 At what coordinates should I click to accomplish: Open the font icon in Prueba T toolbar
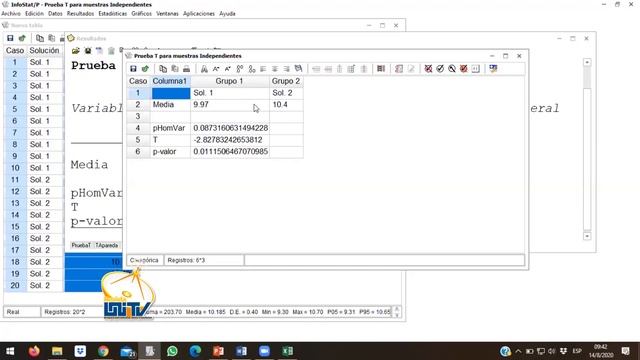[x=204, y=69]
